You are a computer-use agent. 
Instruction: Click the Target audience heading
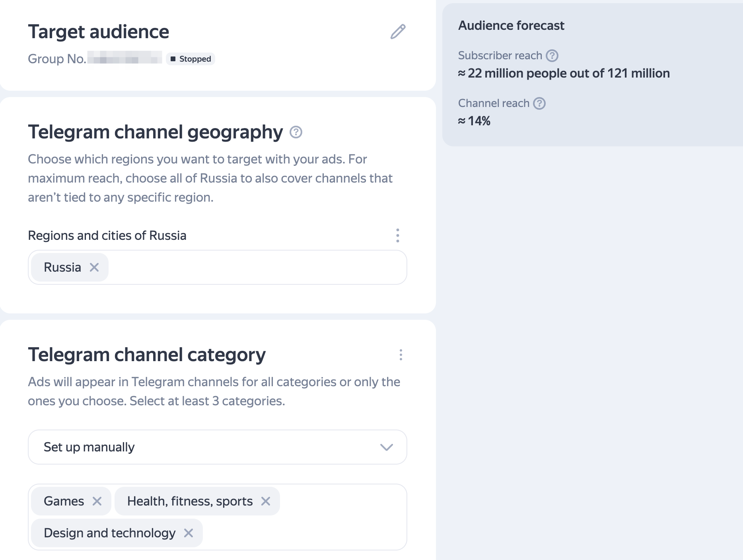click(x=99, y=32)
